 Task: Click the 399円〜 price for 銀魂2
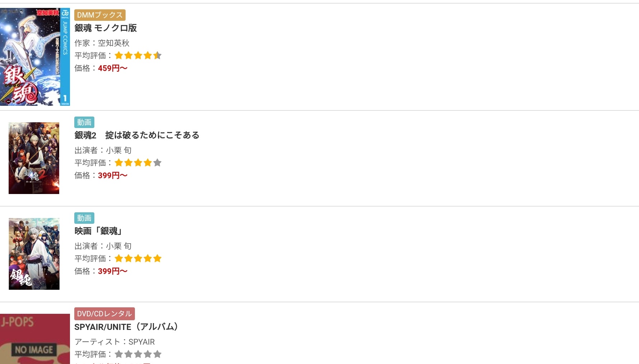(x=112, y=175)
